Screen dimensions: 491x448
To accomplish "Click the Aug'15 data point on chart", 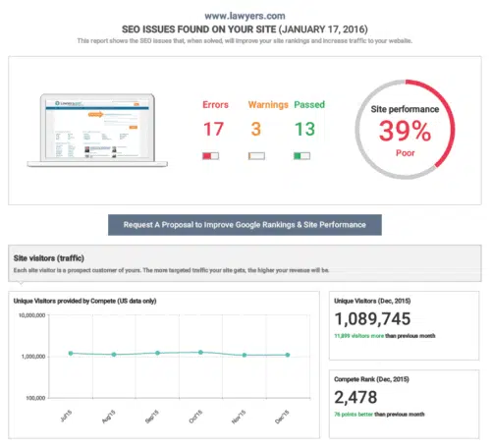I will 114,355.
